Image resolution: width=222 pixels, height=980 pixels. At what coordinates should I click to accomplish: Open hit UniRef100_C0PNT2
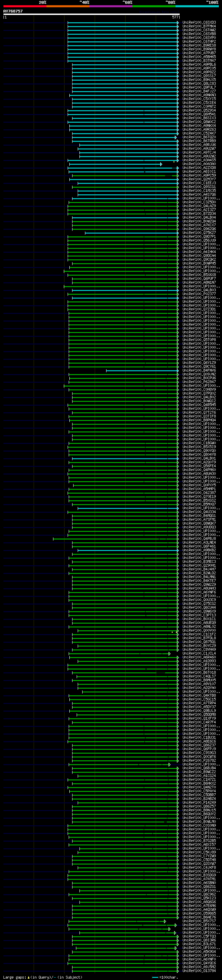(199, 106)
